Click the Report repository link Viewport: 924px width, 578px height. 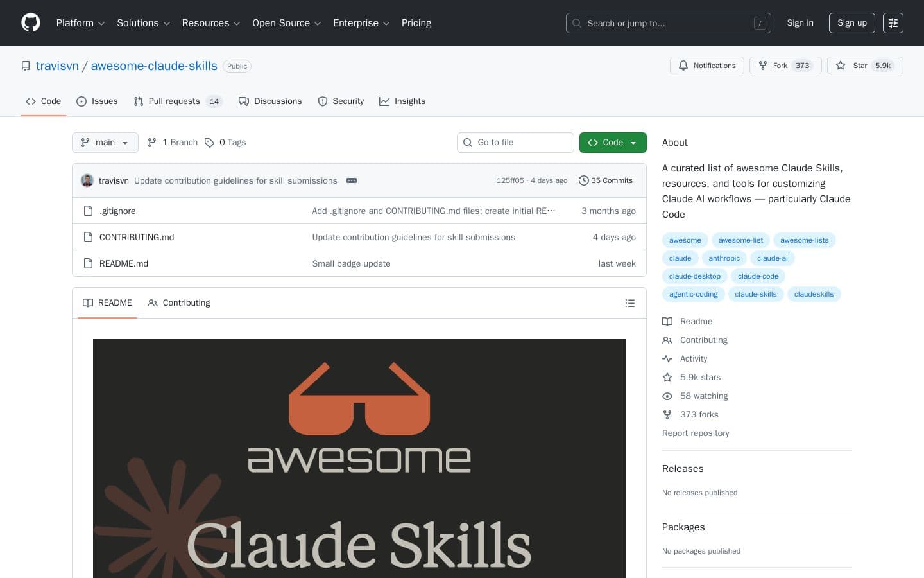696,433
